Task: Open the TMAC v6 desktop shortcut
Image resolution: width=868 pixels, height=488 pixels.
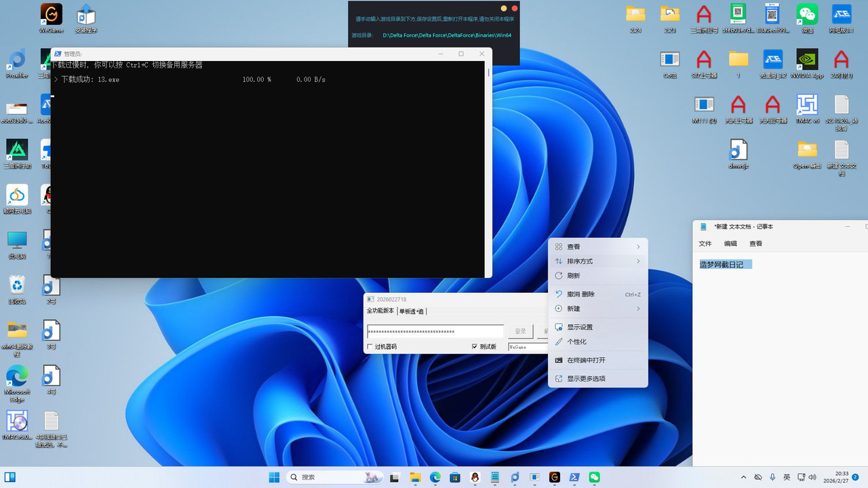Action: [807, 108]
